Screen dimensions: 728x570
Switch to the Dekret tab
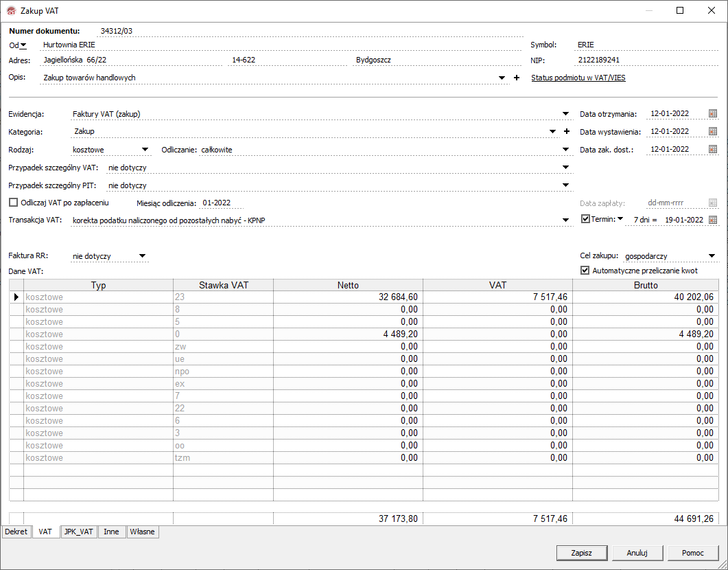point(16,532)
